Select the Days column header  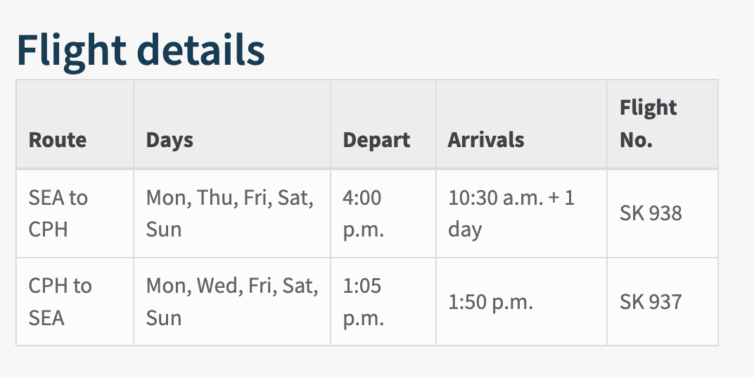(x=232, y=124)
